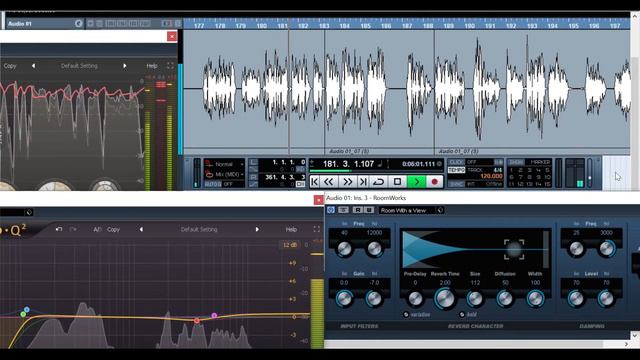Select the blue EQ band node

tap(27, 310)
